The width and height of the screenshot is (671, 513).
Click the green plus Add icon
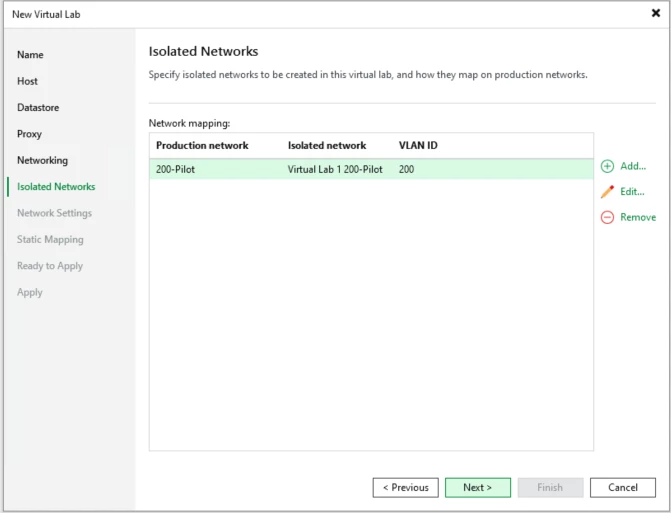(607, 166)
